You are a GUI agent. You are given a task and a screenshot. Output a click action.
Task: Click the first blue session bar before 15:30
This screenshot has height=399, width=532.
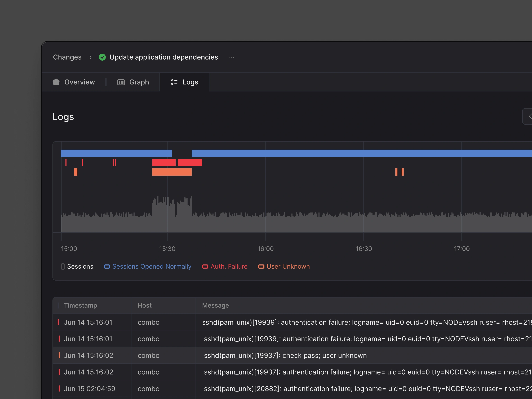pos(116,153)
